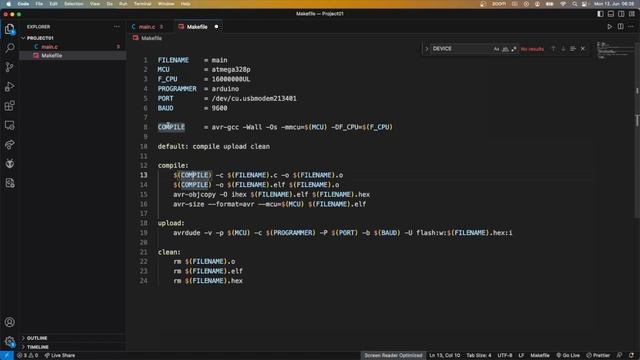This screenshot has height=360, width=640.
Task: Go to next match in find widget
Action: tap(563, 49)
